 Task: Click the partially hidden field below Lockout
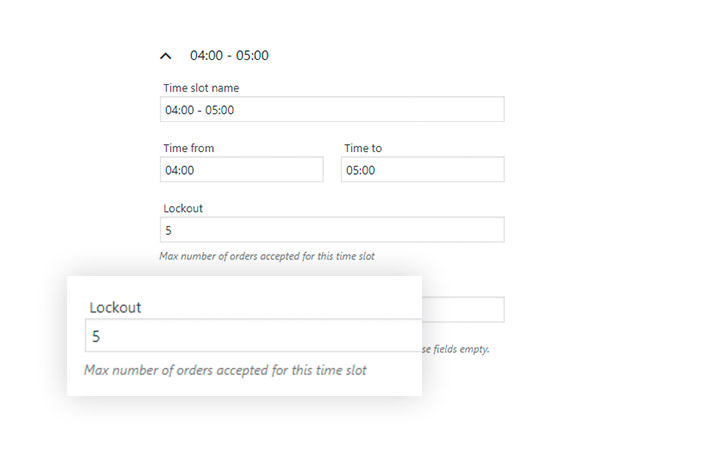pos(462,309)
